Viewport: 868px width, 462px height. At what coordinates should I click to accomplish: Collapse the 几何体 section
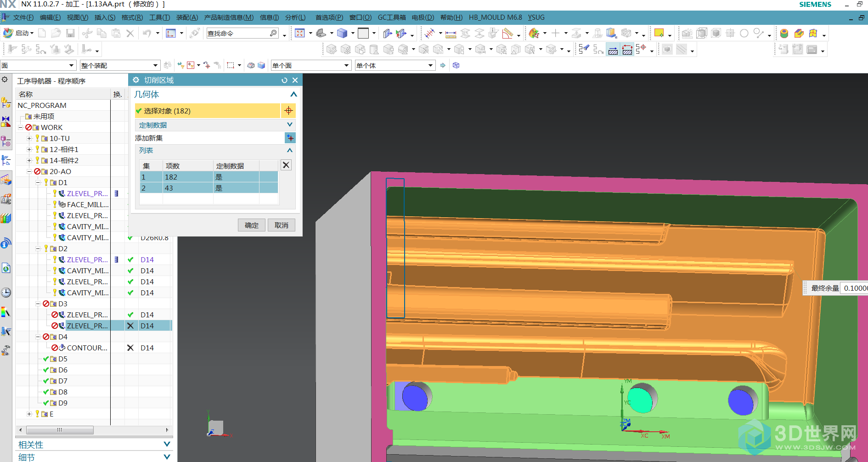click(x=293, y=94)
